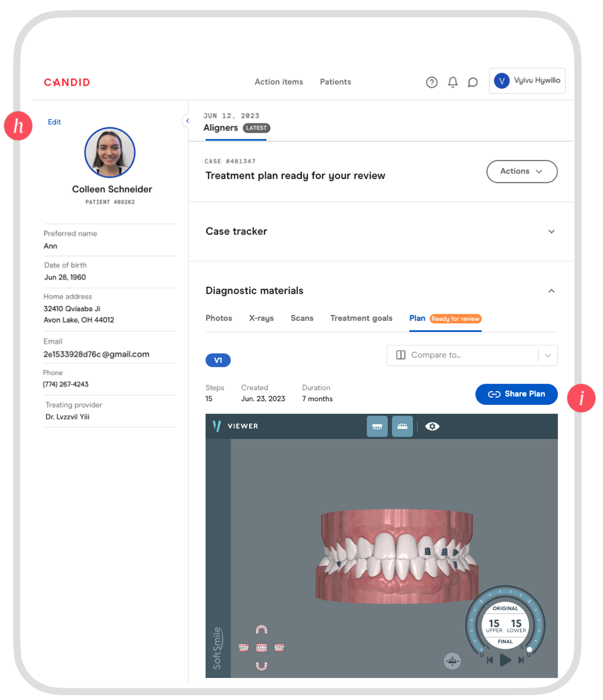Image resolution: width=603 pixels, height=700 pixels.
Task: Open the Treatment goals tab
Action: (361, 318)
